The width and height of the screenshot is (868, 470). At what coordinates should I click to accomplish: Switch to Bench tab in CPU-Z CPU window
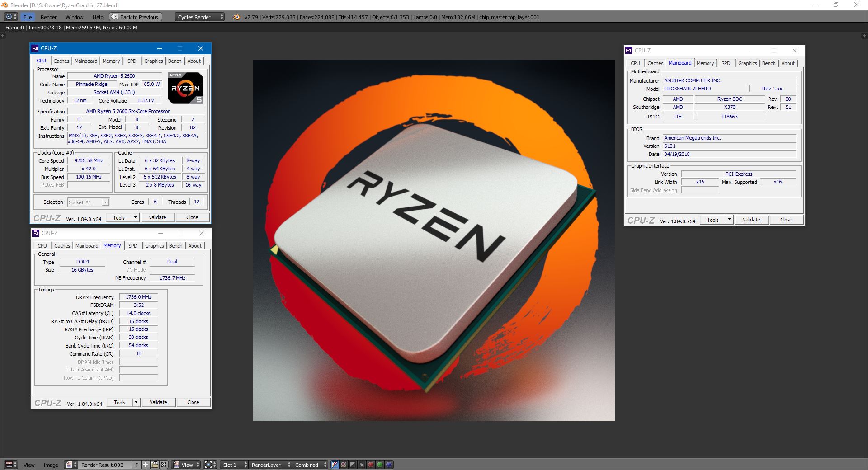[175, 61]
